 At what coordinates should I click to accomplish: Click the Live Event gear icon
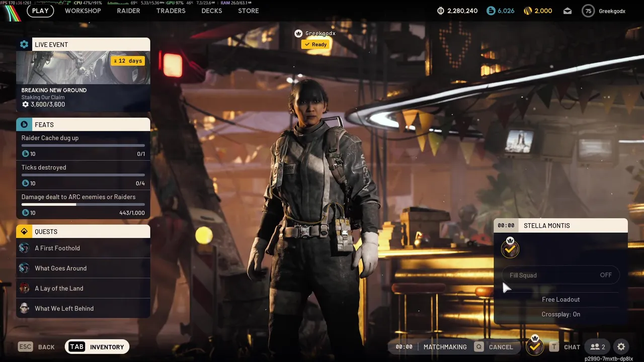(x=24, y=44)
